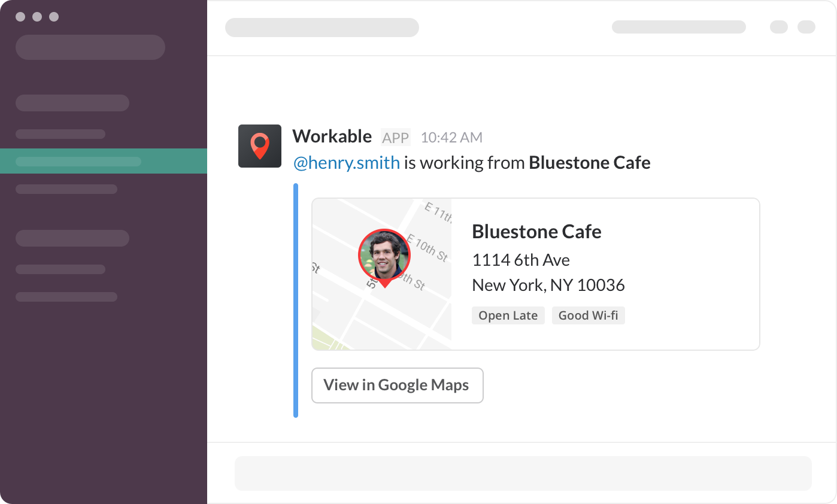Image resolution: width=837 pixels, height=504 pixels.
Task: Select the Good Wi-fi tag
Action: pos(588,315)
